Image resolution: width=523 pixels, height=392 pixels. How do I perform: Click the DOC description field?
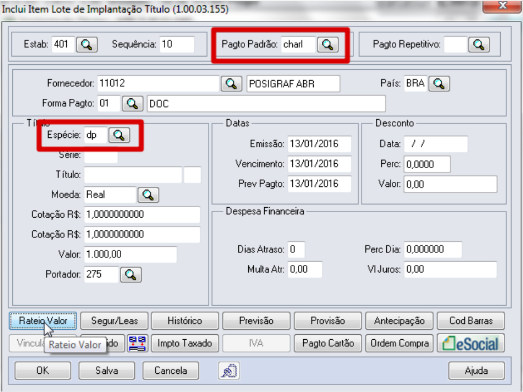coord(266,104)
